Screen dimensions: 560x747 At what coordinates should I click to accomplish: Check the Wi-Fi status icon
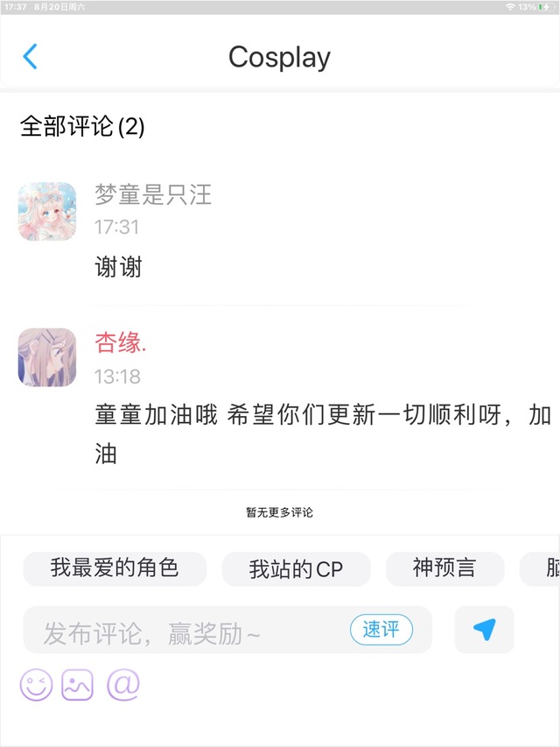pyautogui.click(x=510, y=7)
